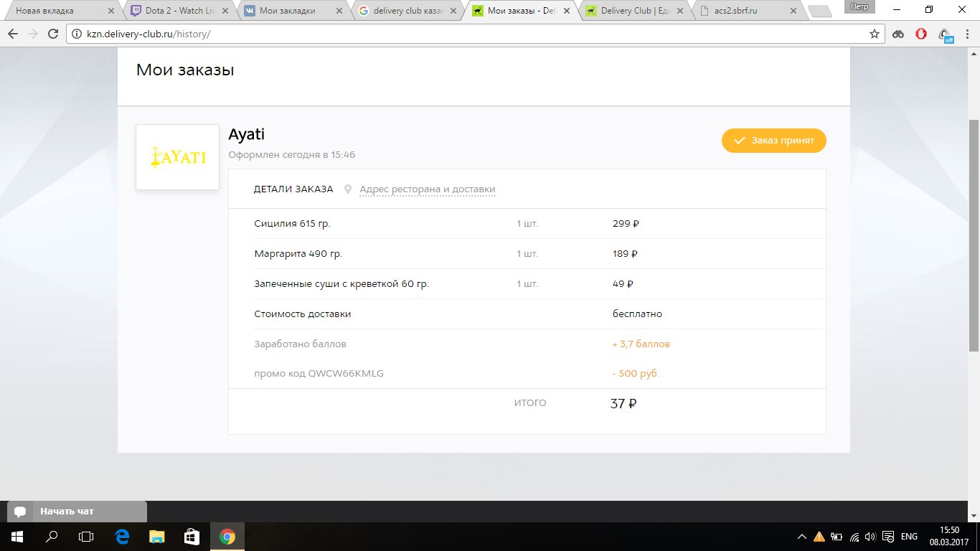
Task: Click the 299 ₽ price
Action: click(x=626, y=224)
